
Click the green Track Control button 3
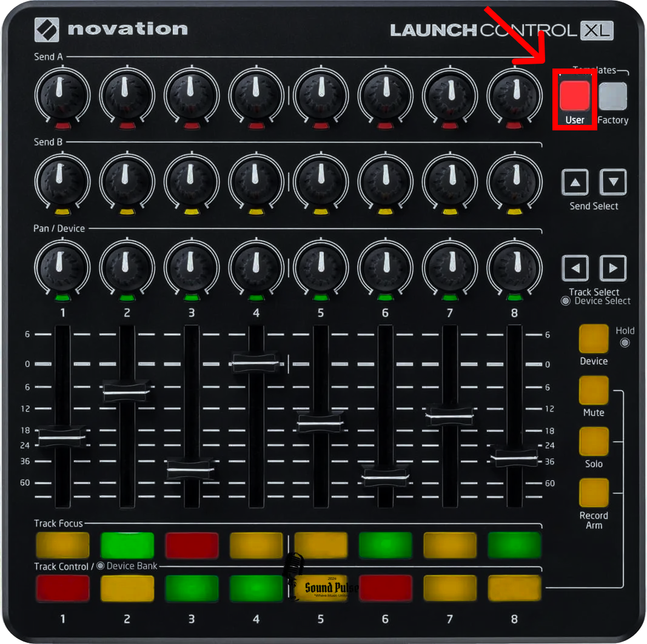point(192,588)
